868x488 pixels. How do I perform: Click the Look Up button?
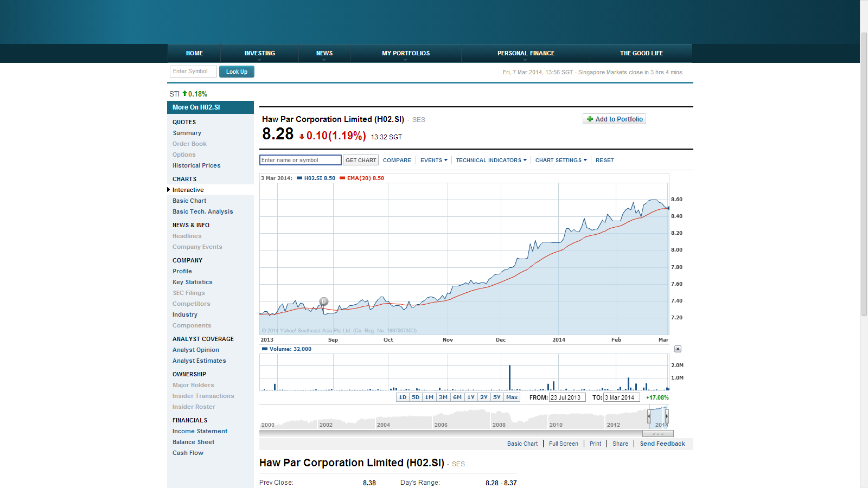pos(237,72)
